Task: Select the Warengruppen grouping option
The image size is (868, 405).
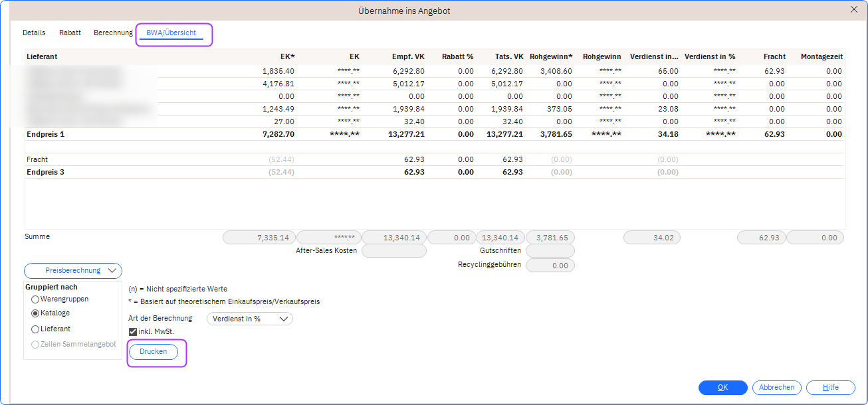Action: tap(35, 299)
